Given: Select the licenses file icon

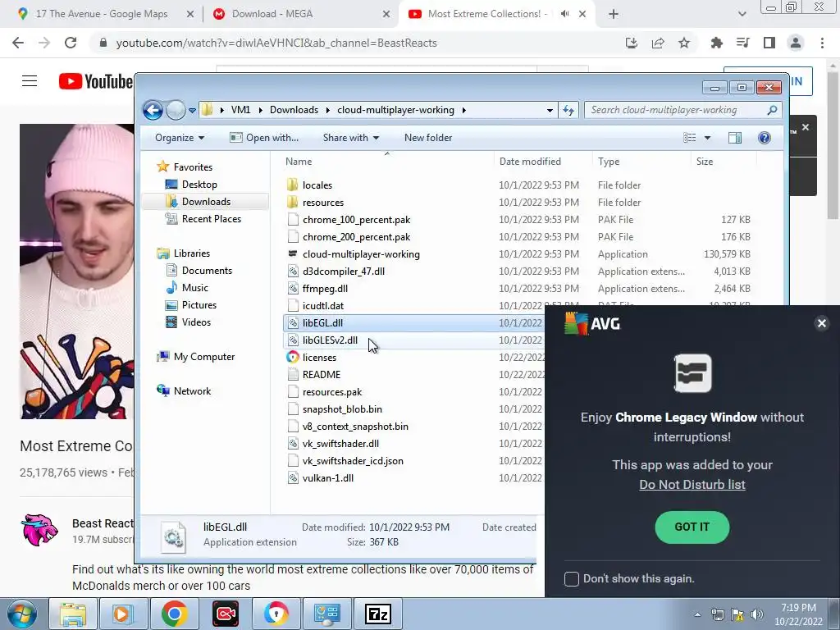Looking at the screenshot, I should tap(293, 358).
